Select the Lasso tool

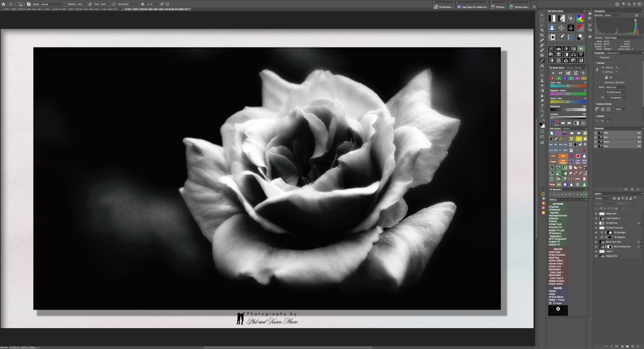[542, 25]
